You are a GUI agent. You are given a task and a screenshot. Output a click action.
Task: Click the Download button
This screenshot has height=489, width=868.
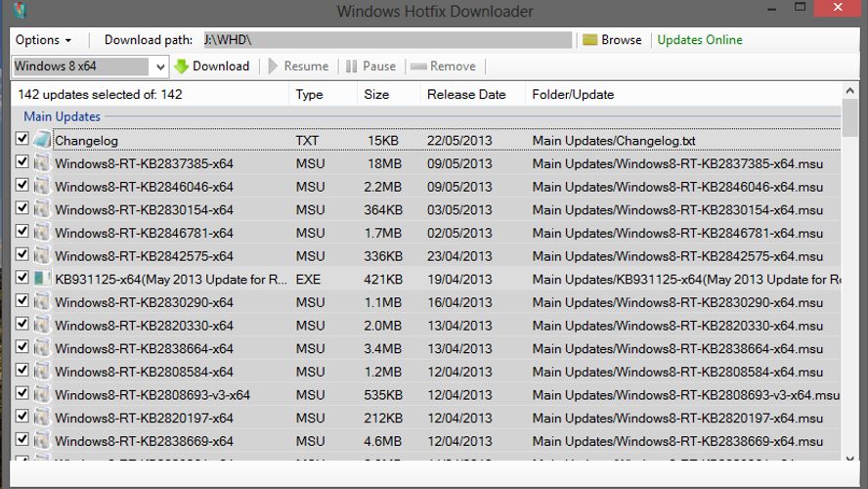click(x=212, y=67)
